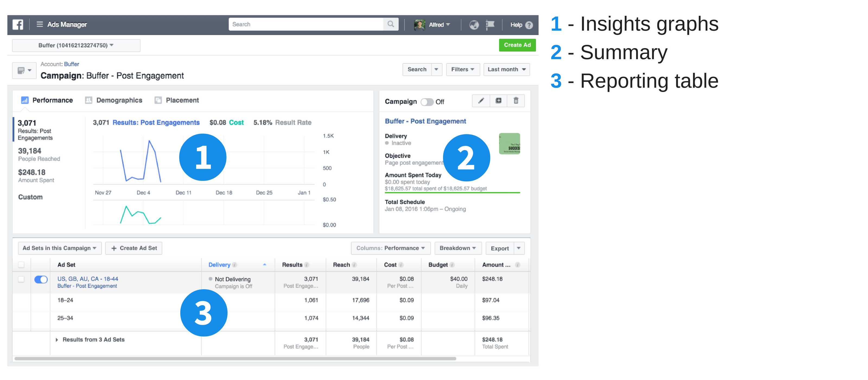Duplicate the campaign using the copy icon

(499, 100)
